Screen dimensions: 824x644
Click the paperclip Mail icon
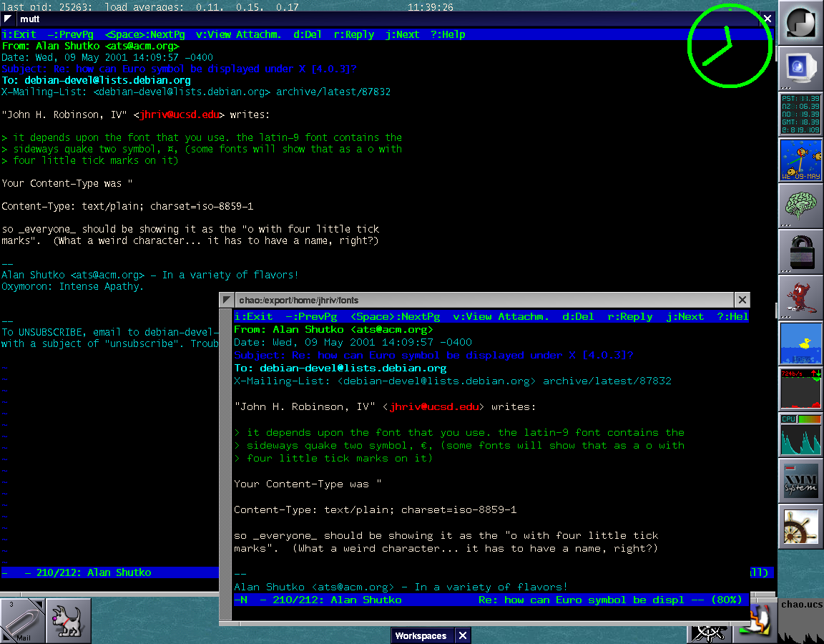23,620
